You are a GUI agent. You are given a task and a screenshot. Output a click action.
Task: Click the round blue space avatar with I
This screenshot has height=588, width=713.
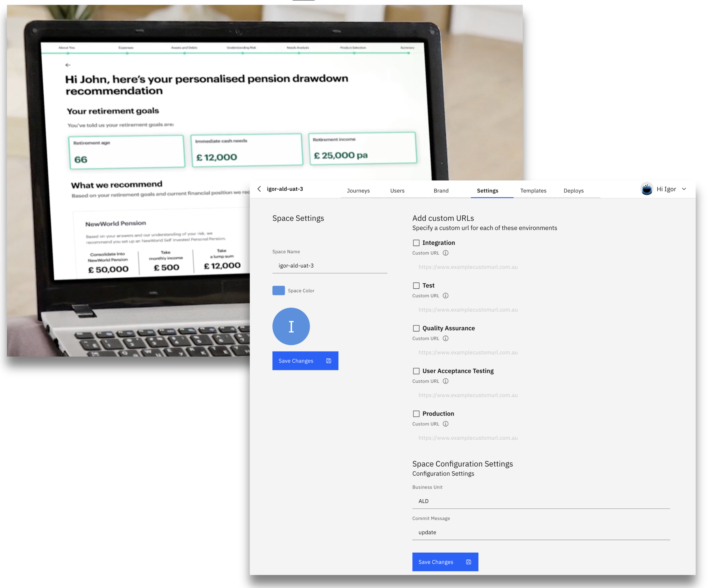pyautogui.click(x=291, y=326)
